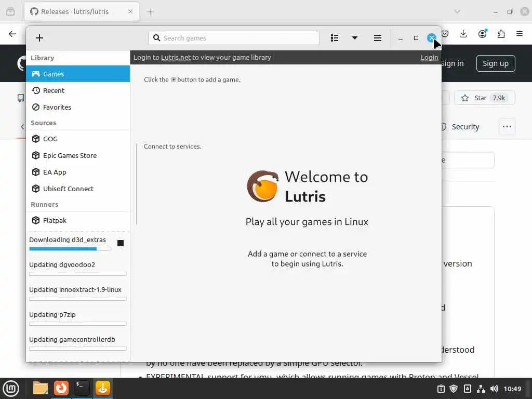
Task: Click the 'Updating innoextract-1.9-linux' text
Action: [x=75, y=289]
